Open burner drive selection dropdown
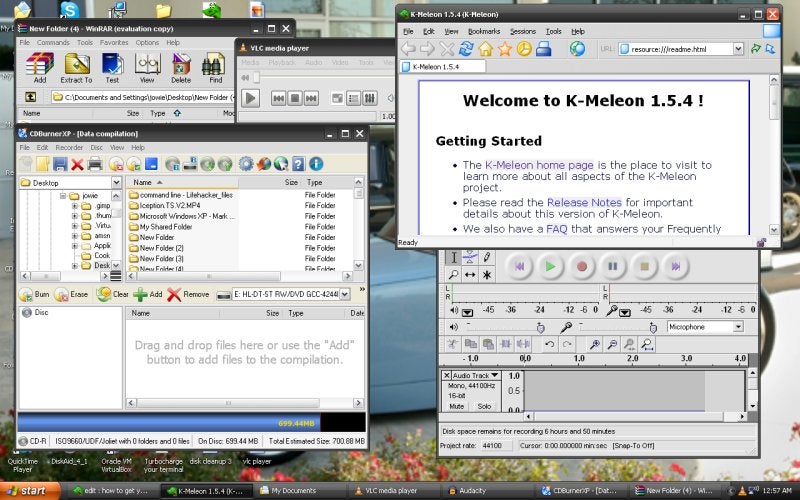Viewport: 800px width, 500px height. [x=345, y=294]
